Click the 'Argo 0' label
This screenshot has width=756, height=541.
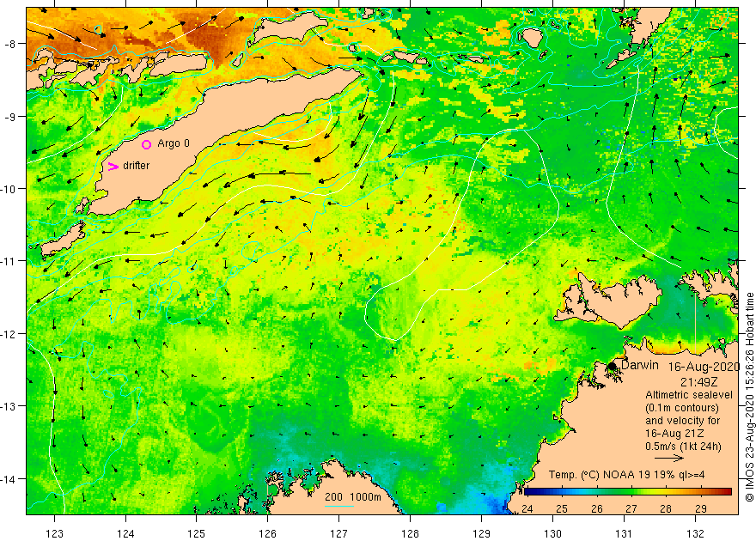click(x=174, y=143)
